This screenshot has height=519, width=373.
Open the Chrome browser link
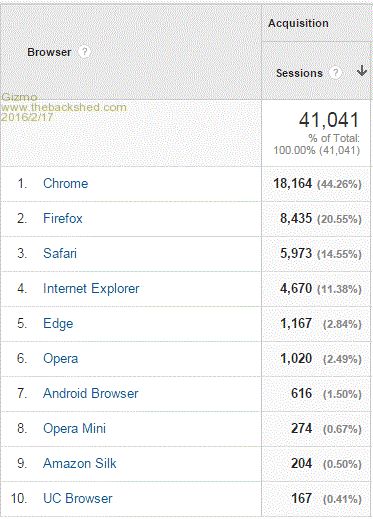click(66, 183)
